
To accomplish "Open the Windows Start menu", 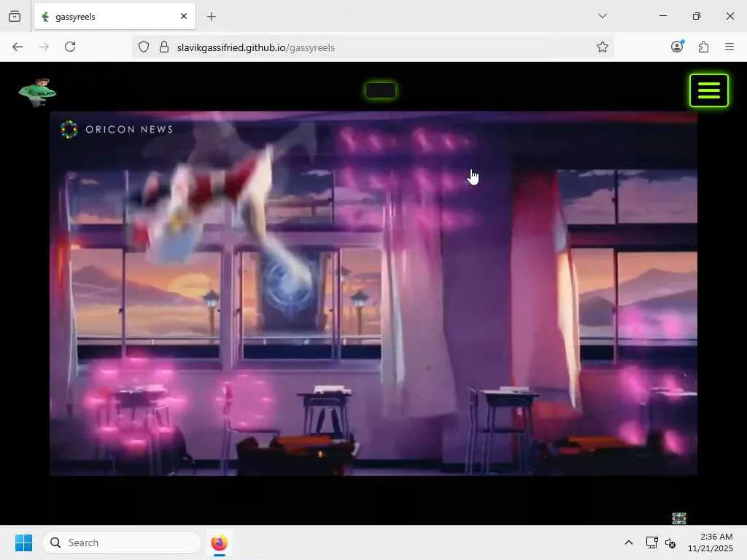I will tap(23, 542).
